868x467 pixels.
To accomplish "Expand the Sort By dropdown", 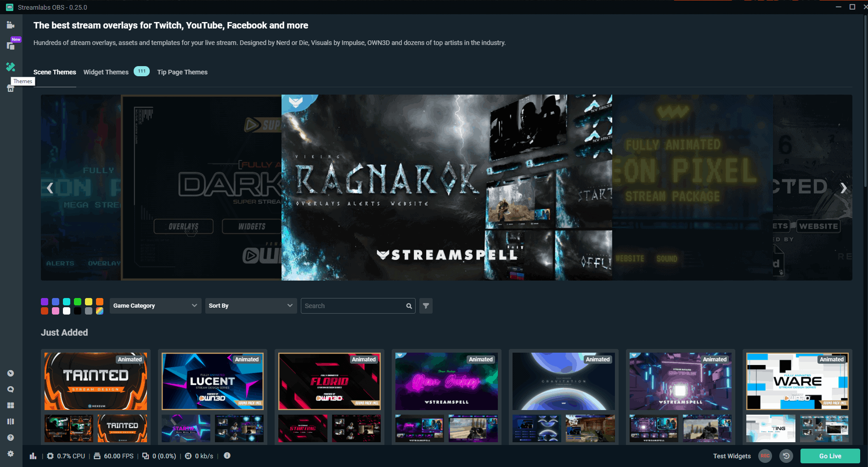I will (251, 305).
